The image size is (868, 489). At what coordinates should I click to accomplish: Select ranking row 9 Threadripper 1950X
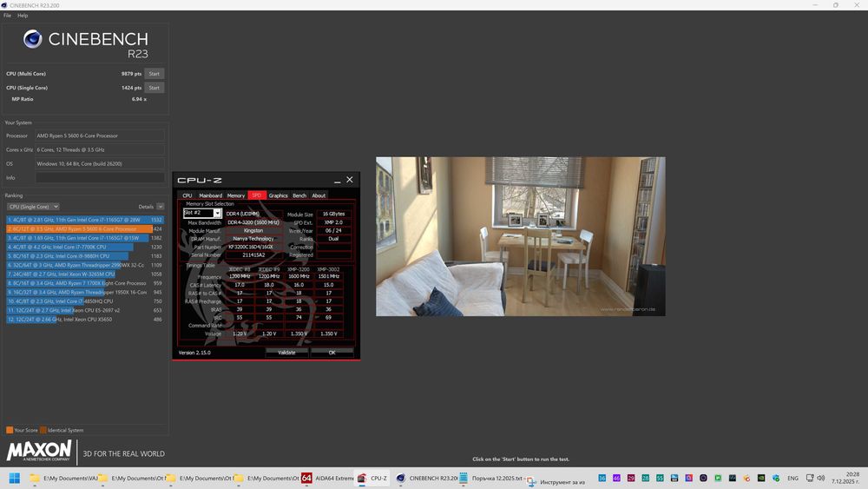click(x=85, y=293)
